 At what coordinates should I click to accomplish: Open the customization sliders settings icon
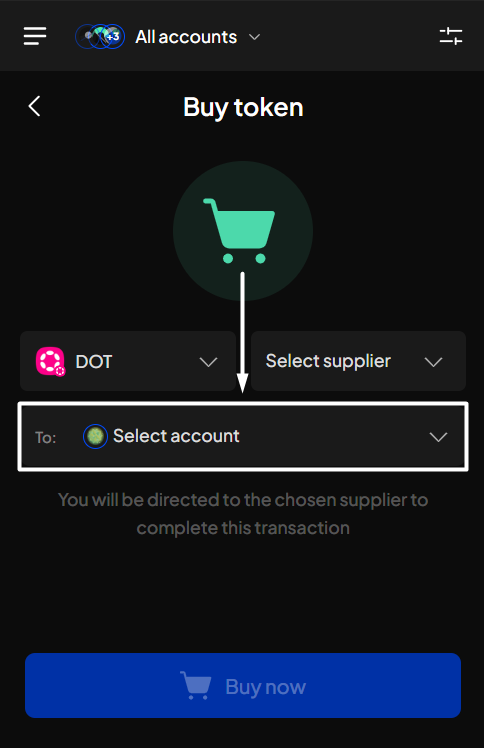coord(451,36)
